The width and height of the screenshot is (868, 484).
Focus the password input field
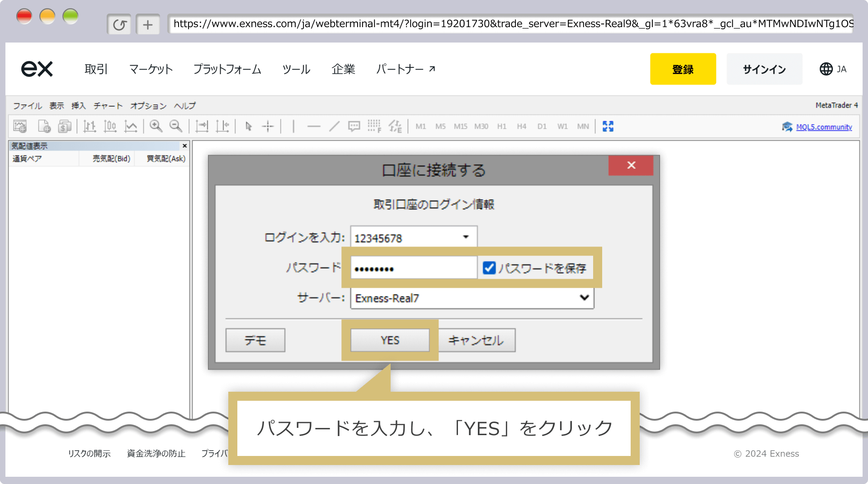pyautogui.click(x=414, y=268)
